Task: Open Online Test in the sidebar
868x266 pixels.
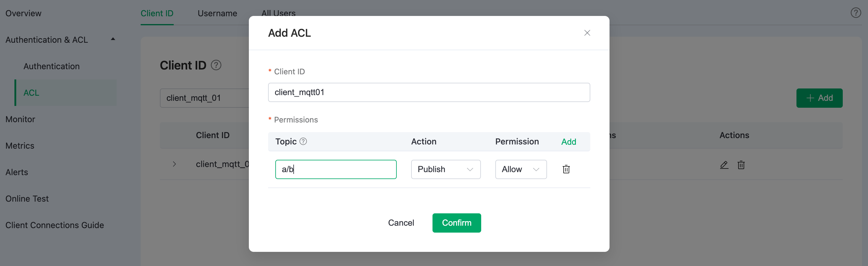Action: [27, 199]
